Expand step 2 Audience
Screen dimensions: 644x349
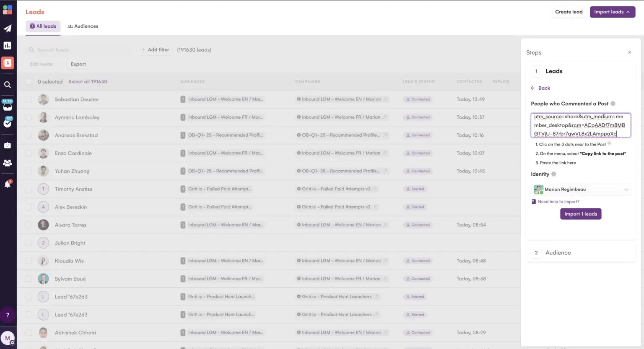pyautogui.click(x=581, y=253)
